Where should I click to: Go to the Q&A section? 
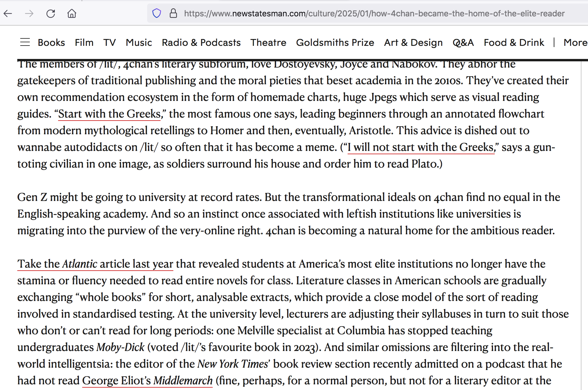pyautogui.click(x=463, y=42)
